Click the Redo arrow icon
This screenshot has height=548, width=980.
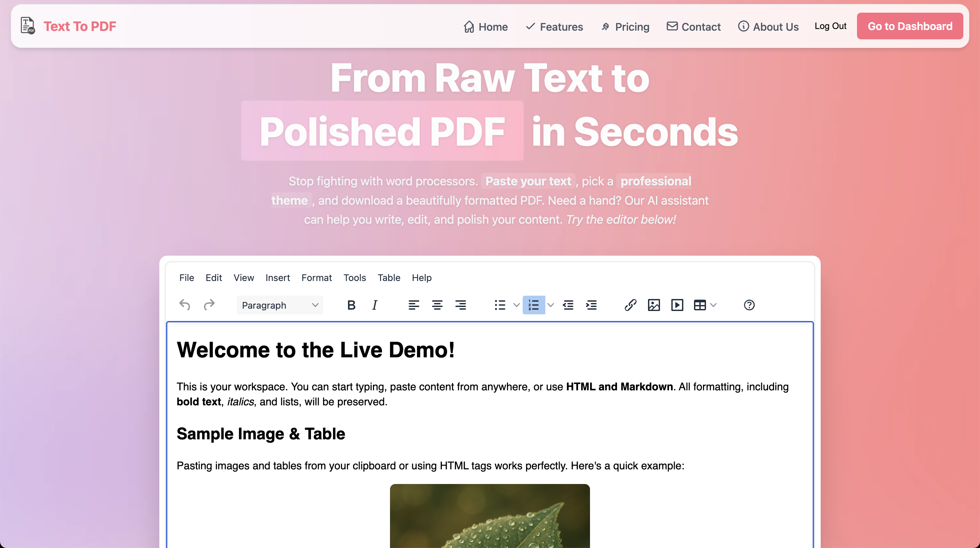[209, 305]
